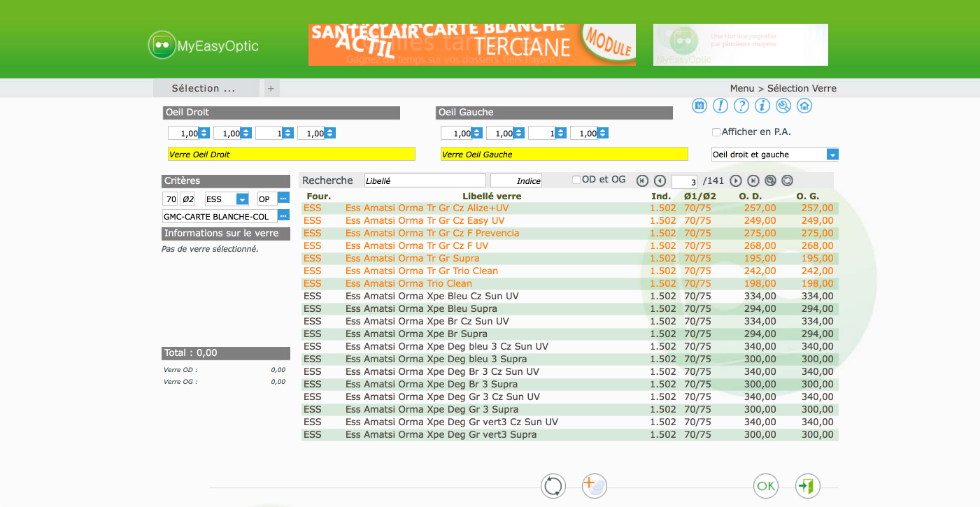
Task: Select the 'Sélection ...' tab
Action: 206,88
